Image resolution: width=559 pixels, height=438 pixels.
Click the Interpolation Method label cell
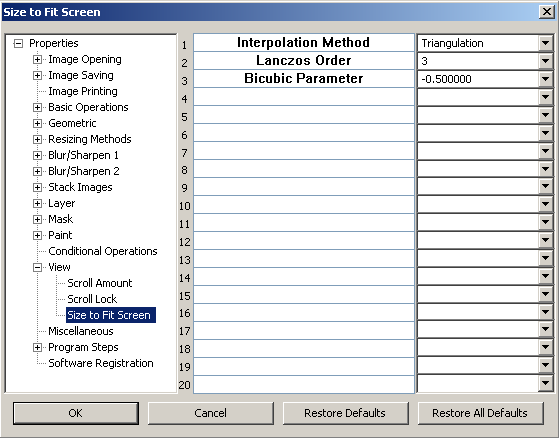point(304,43)
